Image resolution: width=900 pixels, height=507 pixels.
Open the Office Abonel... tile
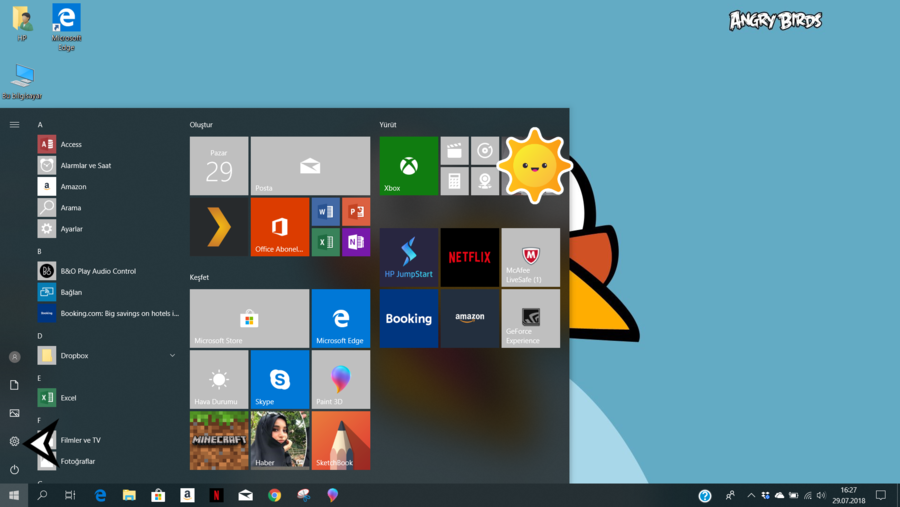point(280,227)
